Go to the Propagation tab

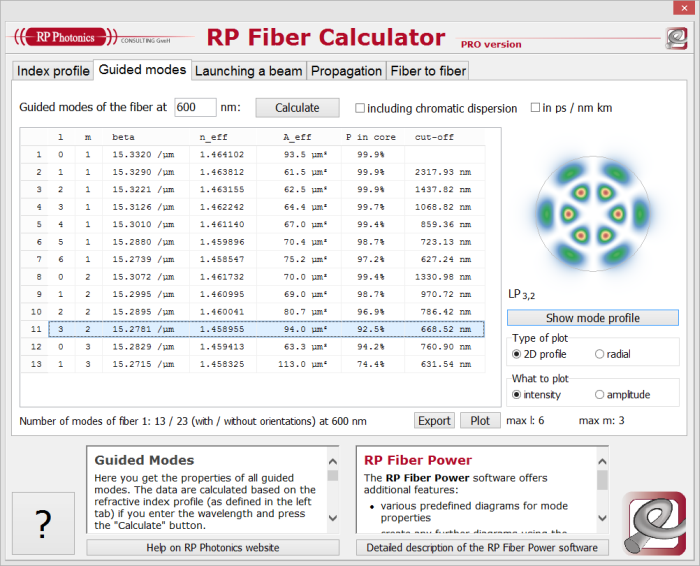[x=346, y=71]
